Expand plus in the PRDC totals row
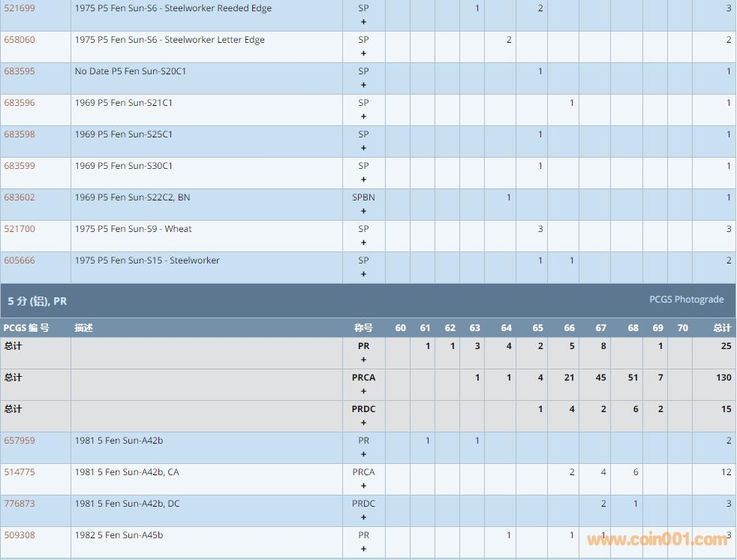 pos(364,423)
